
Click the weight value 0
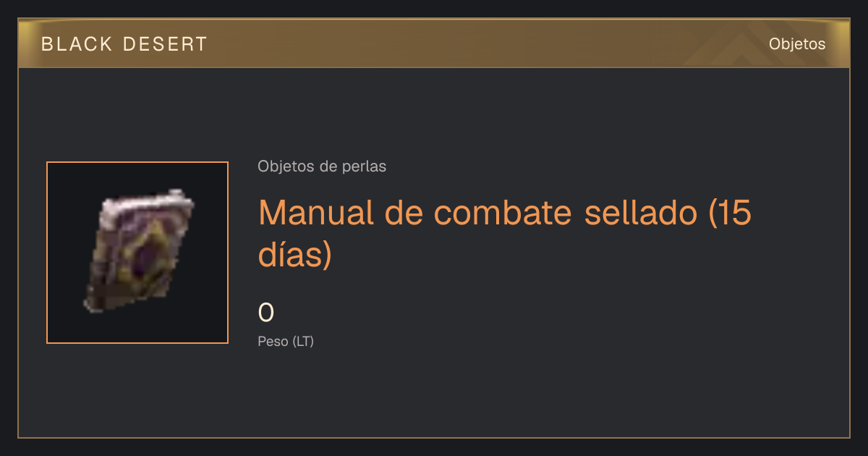click(266, 313)
